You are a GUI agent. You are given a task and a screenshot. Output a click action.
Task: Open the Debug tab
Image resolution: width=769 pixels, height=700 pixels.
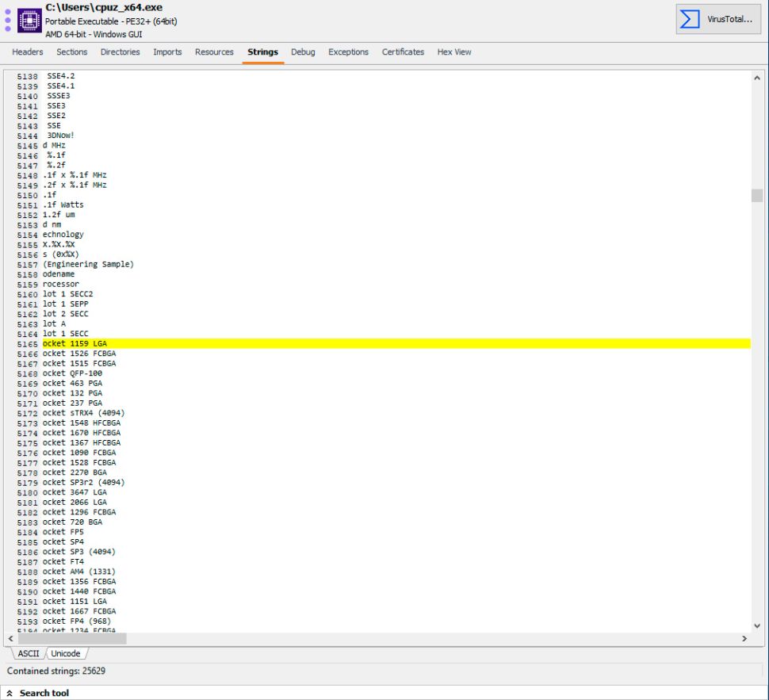303,52
